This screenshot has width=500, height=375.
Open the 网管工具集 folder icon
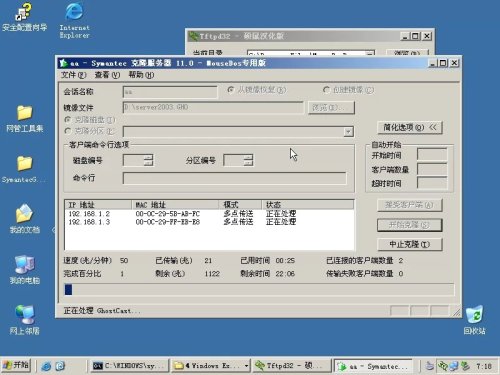coord(24,119)
